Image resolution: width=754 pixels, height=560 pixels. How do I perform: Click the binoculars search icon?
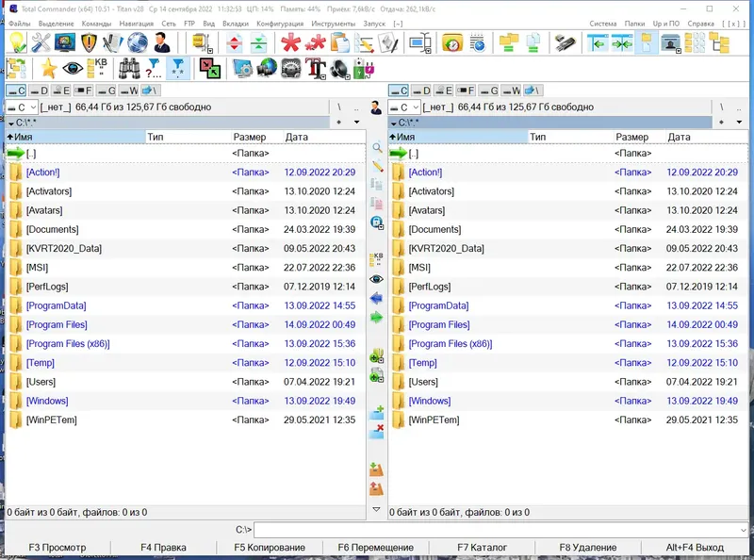pyautogui.click(x=129, y=69)
